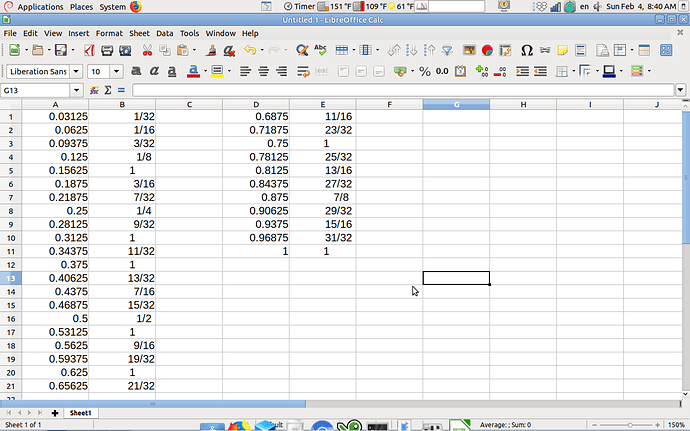Click the Freeze Rows and Columns icon
This screenshot has height=431, width=690.
(620, 50)
